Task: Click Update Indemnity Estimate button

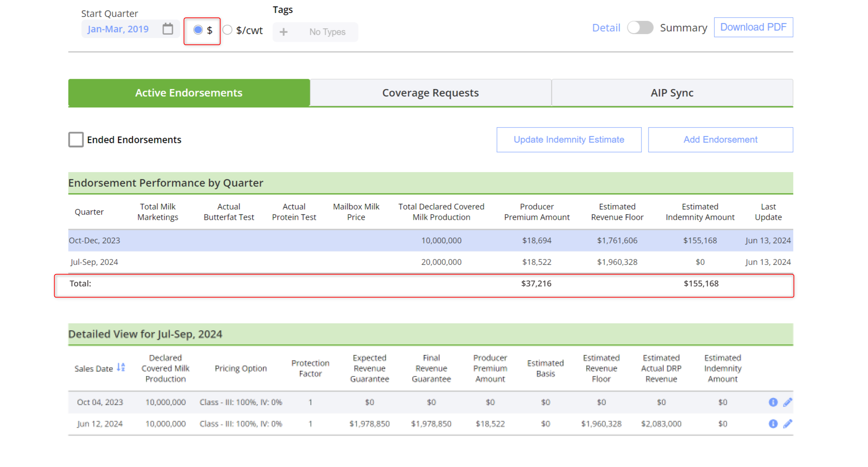Action: point(569,139)
